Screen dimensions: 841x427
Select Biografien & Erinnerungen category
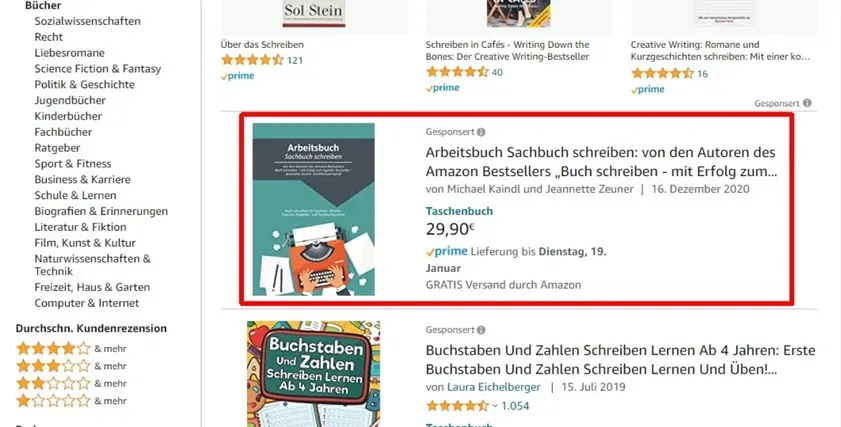coord(101,211)
